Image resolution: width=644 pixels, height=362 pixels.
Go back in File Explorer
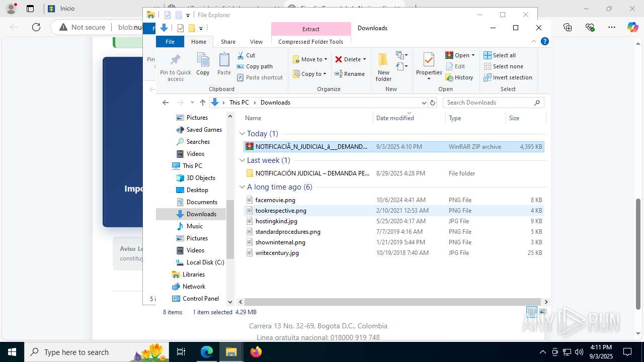click(166, 103)
